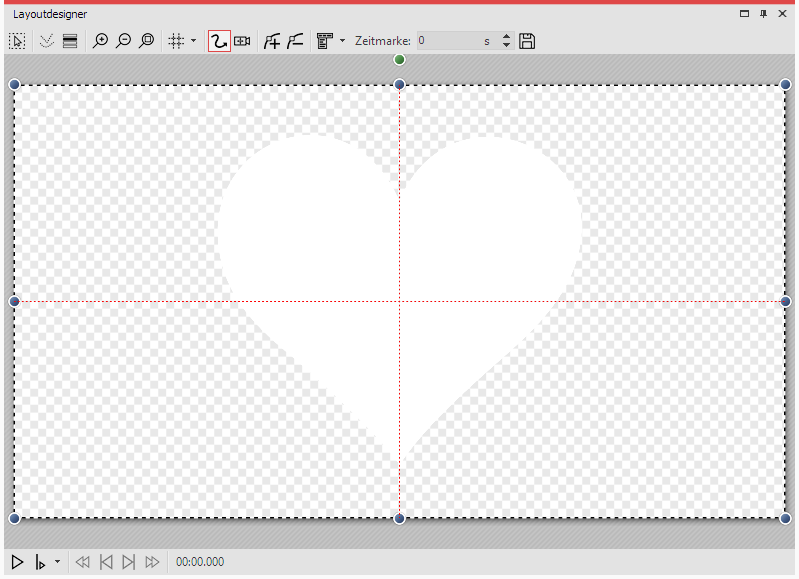The image size is (799, 579).
Task: Click the zoom out magnifier
Action: point(123,41)
